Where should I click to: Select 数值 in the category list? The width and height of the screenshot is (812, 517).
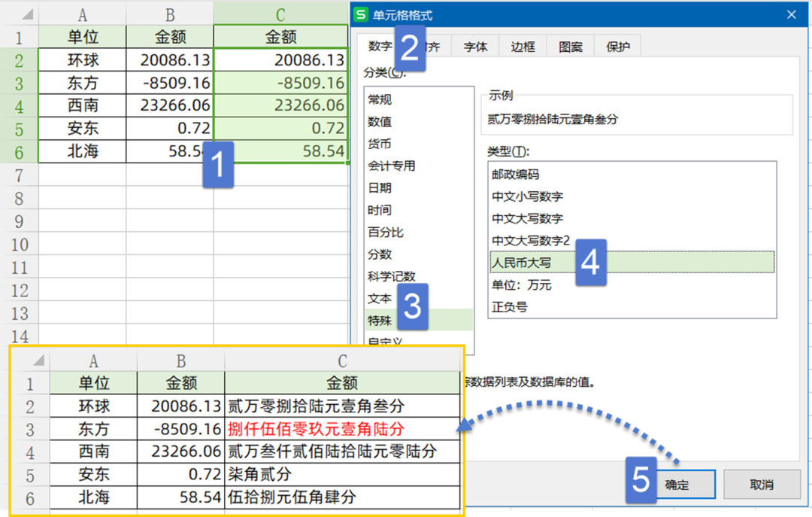click(x=419, y=121)
